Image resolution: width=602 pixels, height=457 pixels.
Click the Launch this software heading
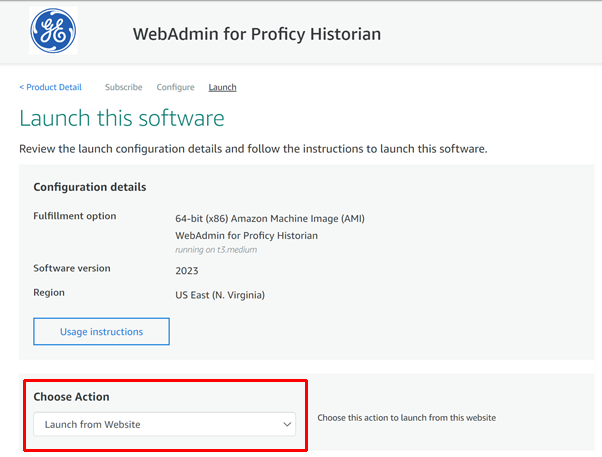pyautogui.click(x=122, y=118)
